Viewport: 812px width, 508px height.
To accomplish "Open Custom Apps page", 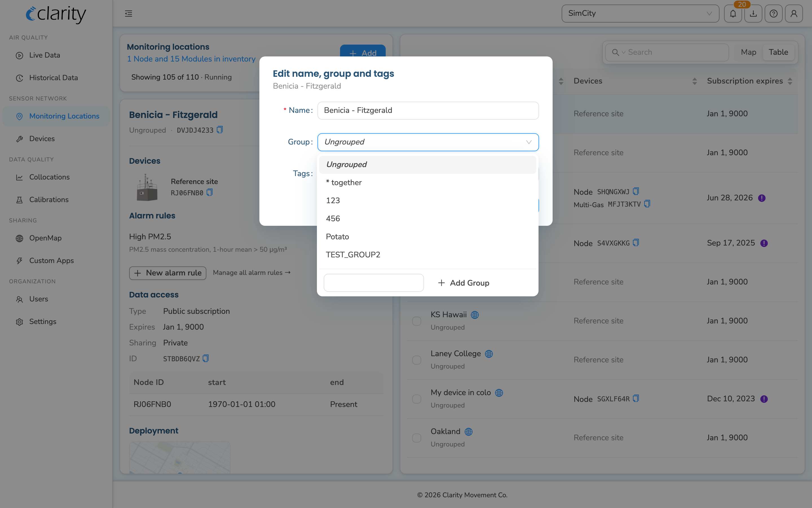I will coord(56,261).
